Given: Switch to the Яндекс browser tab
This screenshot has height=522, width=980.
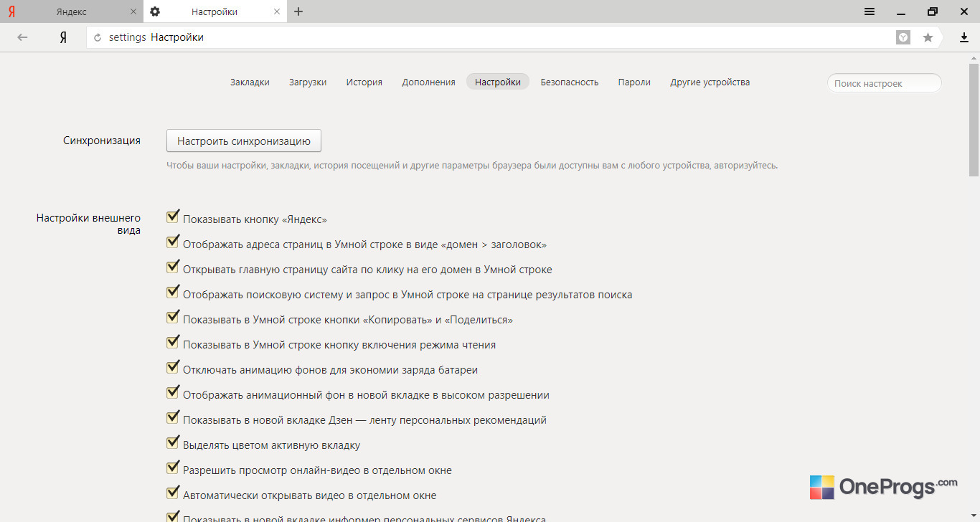Looking at the screenshot, I should click(x=72, y=11).
